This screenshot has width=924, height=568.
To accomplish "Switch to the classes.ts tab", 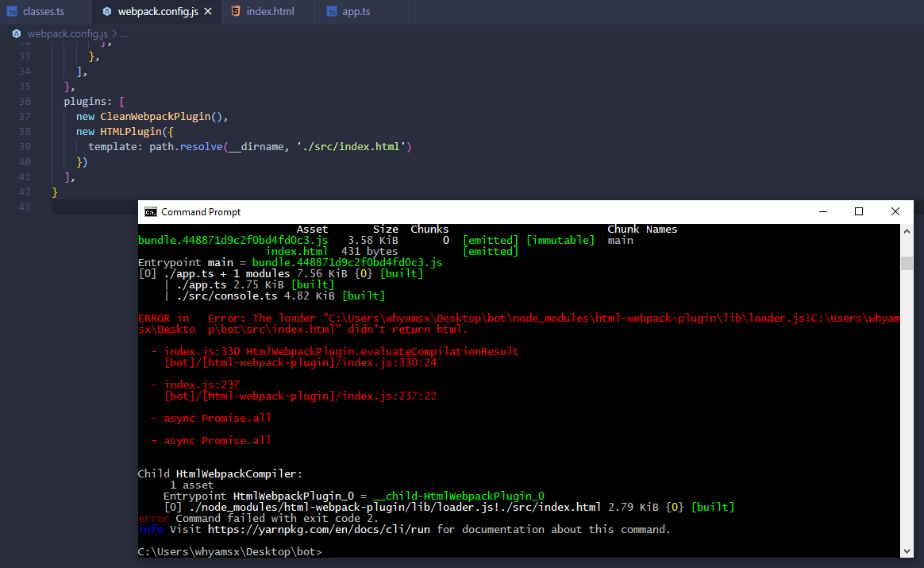I will pos(44,12).
